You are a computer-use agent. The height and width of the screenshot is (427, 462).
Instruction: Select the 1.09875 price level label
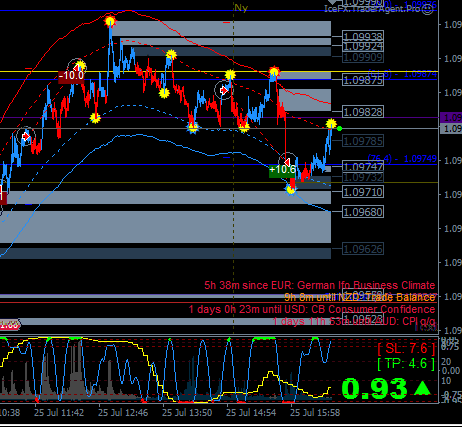[363, 80]
